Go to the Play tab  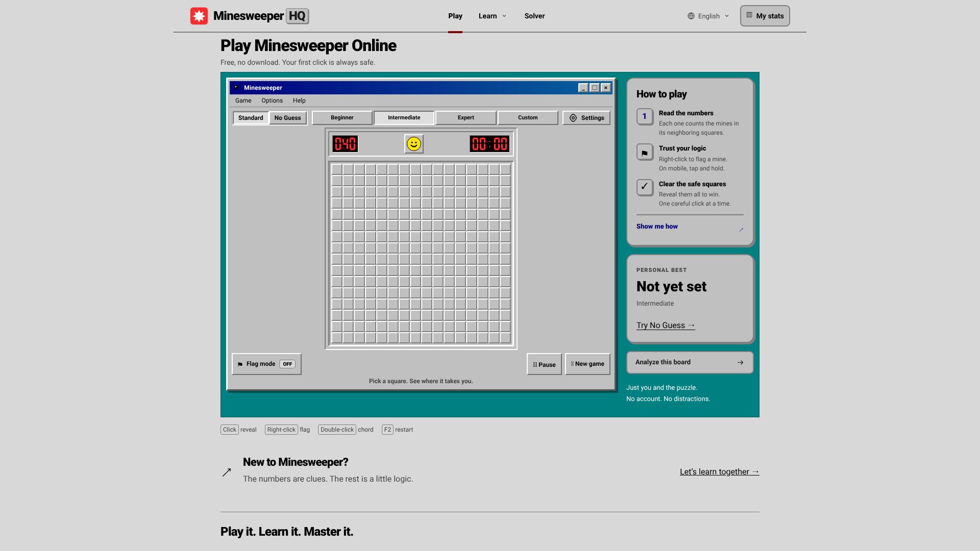455,16
